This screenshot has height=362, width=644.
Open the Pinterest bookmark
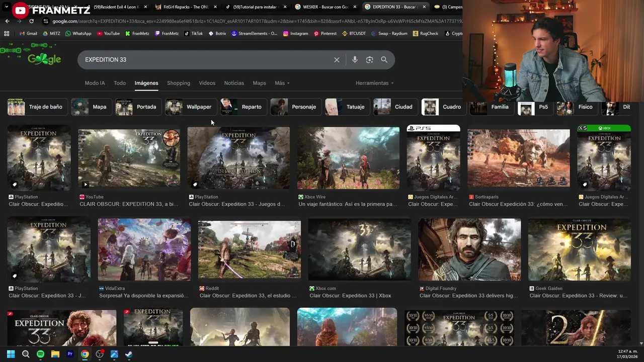pyautogui.click(x=325, y=34)
